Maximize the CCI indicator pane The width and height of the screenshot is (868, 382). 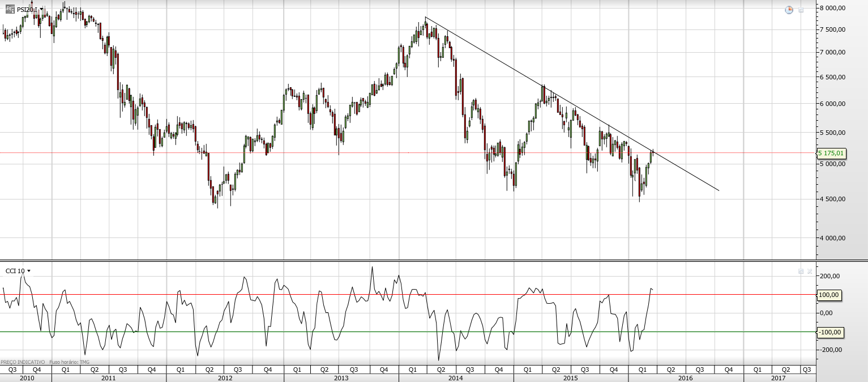(801, 271)
